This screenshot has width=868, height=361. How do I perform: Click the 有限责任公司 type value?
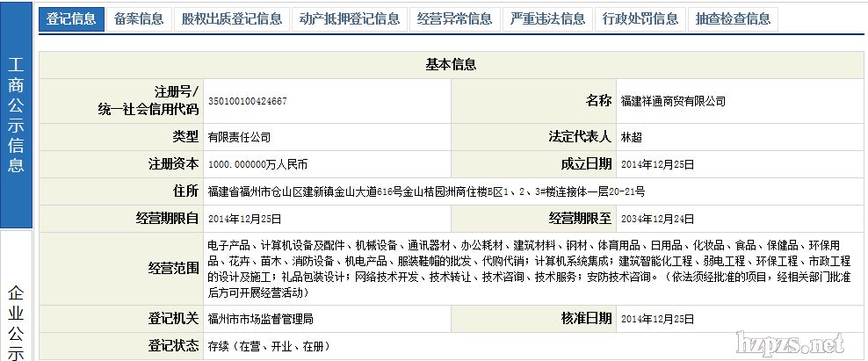239,138
